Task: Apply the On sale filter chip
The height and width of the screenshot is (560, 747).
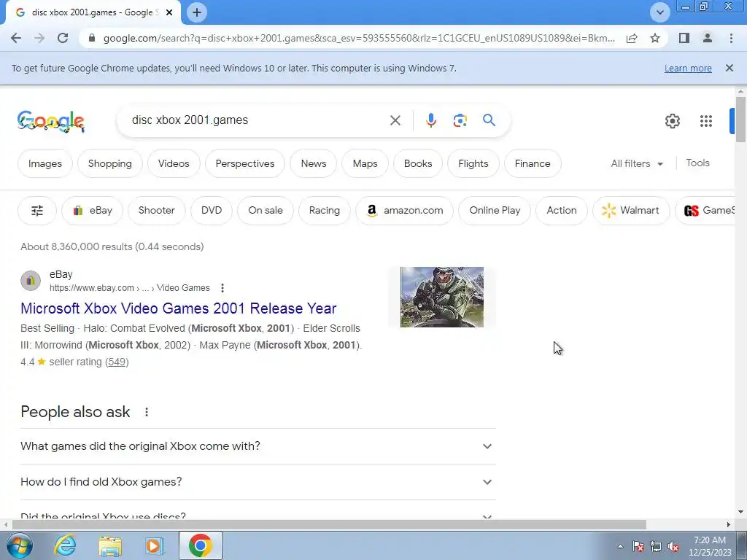Action: [x=266, y=211]
